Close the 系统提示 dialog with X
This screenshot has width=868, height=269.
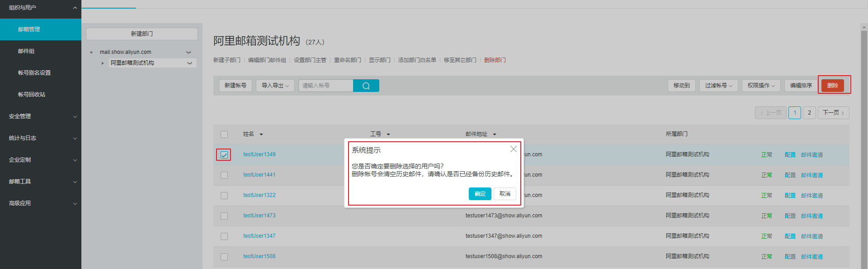click(513, 149)
